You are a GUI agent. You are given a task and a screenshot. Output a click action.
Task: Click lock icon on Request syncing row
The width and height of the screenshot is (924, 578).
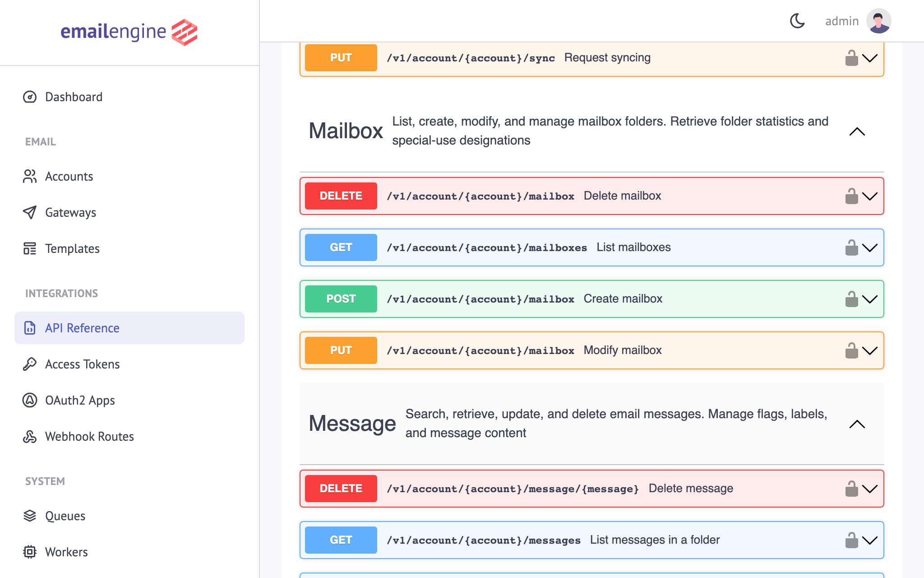[x=851, y=58]
